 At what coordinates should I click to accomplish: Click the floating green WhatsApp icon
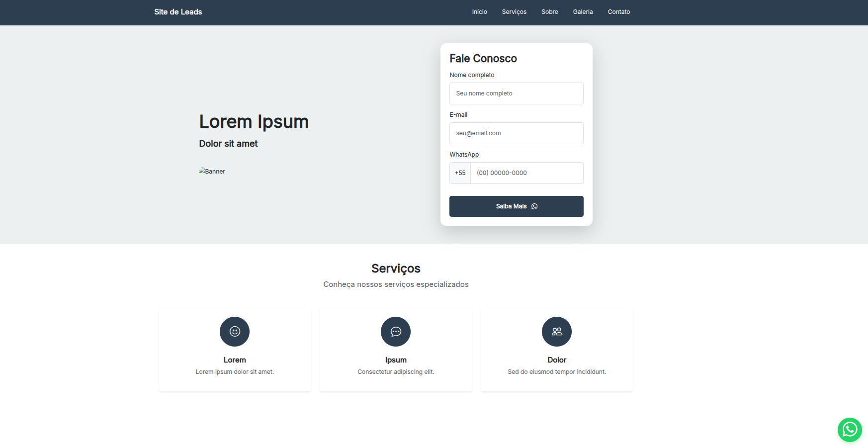coord(850,430)
